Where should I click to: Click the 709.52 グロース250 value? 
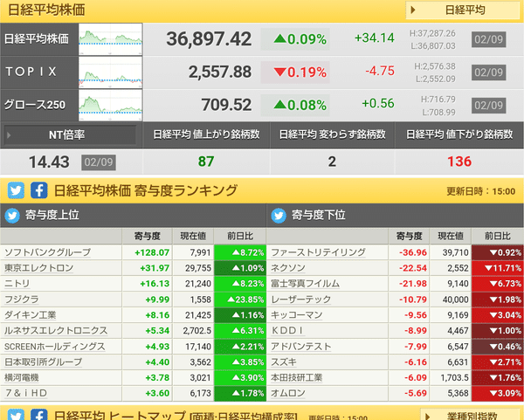coord(226,105)
